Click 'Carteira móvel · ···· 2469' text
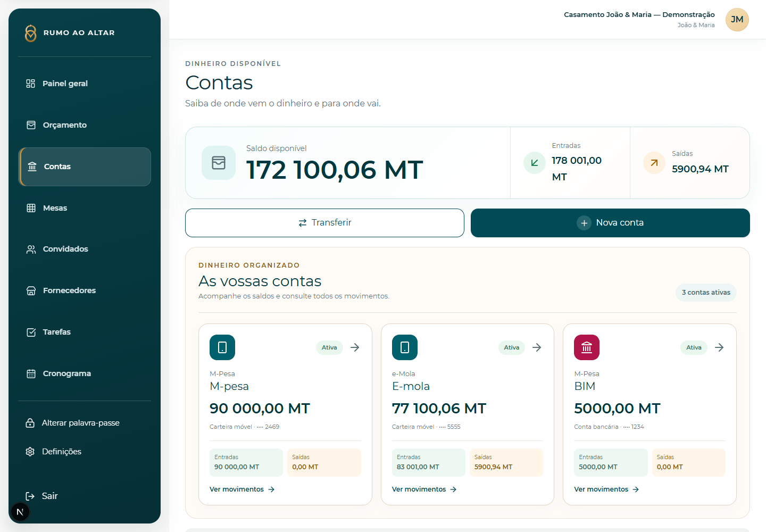This screenshot has width=766, height=532. pyautogui.click(x=244, y=427)
